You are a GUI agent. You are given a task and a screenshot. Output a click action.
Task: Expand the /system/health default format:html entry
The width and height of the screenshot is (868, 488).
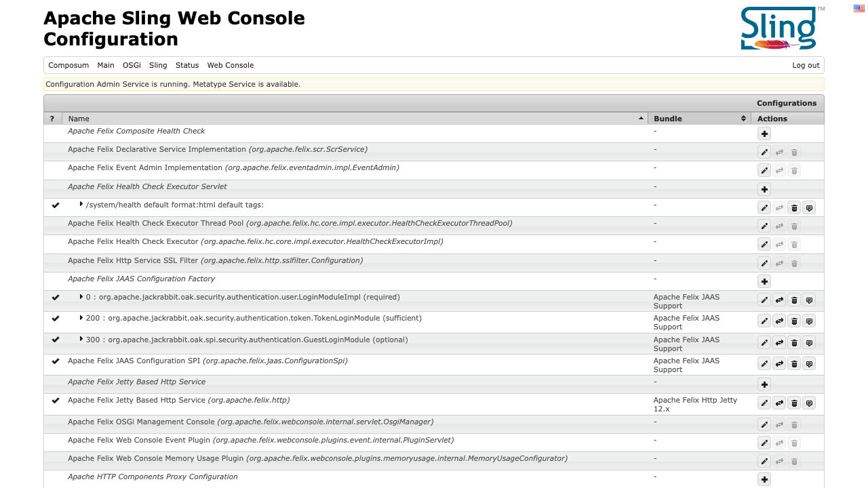[x=81, y=204]
